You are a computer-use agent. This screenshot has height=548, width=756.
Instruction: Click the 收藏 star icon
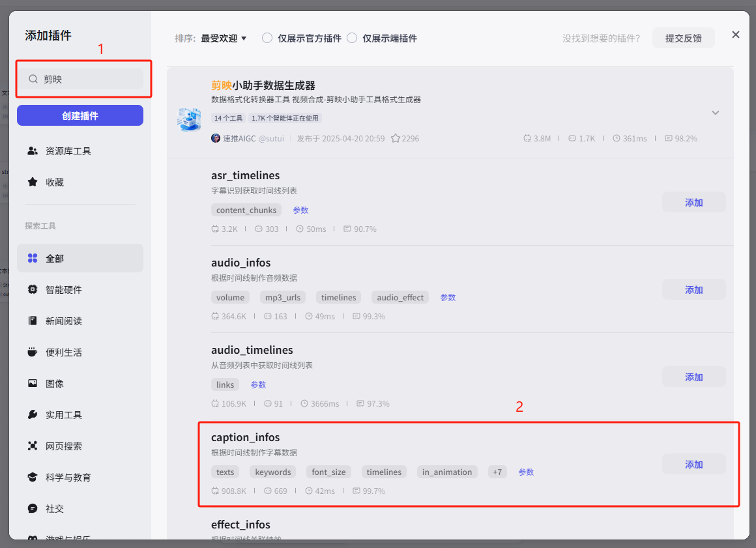33,182
